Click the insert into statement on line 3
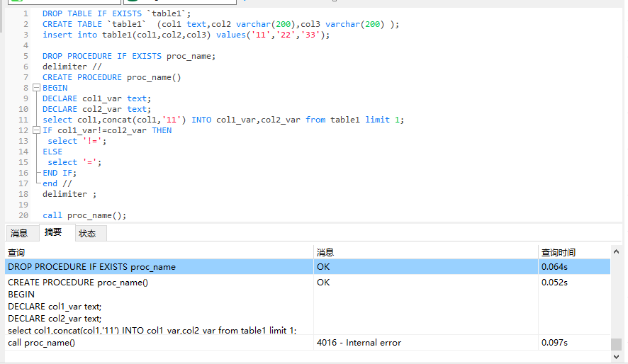 click(x=186, y=35)
